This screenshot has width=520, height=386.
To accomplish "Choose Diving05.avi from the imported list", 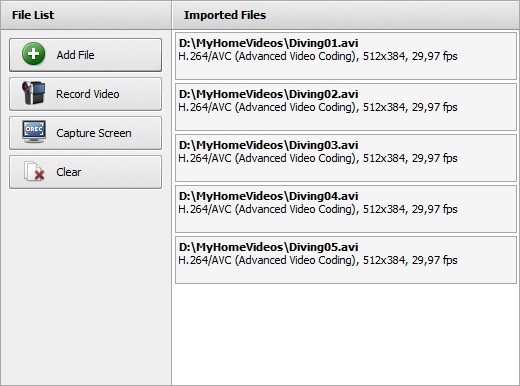I will (346, 260).
